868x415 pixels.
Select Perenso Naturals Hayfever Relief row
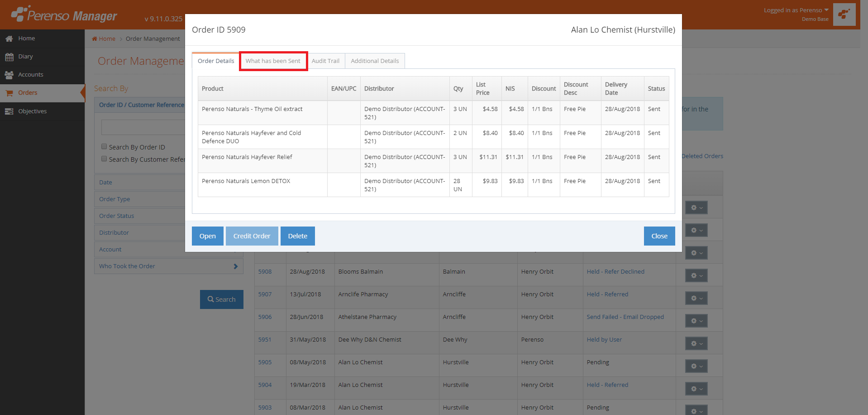point(433,161)
